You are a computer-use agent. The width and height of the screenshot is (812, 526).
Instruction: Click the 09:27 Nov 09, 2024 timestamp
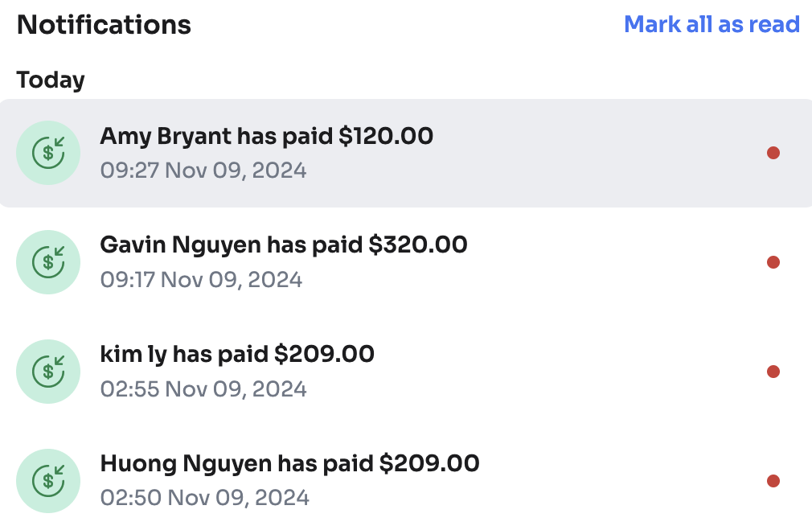[x=203, y=171]
